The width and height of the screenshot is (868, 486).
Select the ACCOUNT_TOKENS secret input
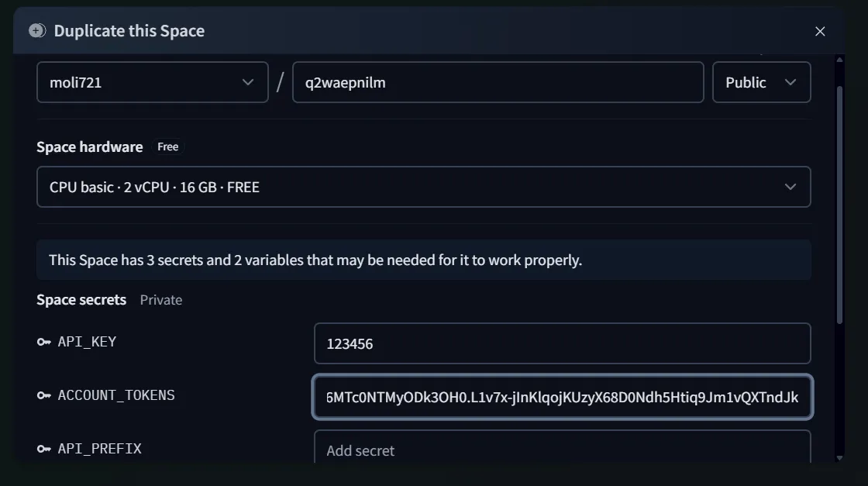tap(562, 397)
